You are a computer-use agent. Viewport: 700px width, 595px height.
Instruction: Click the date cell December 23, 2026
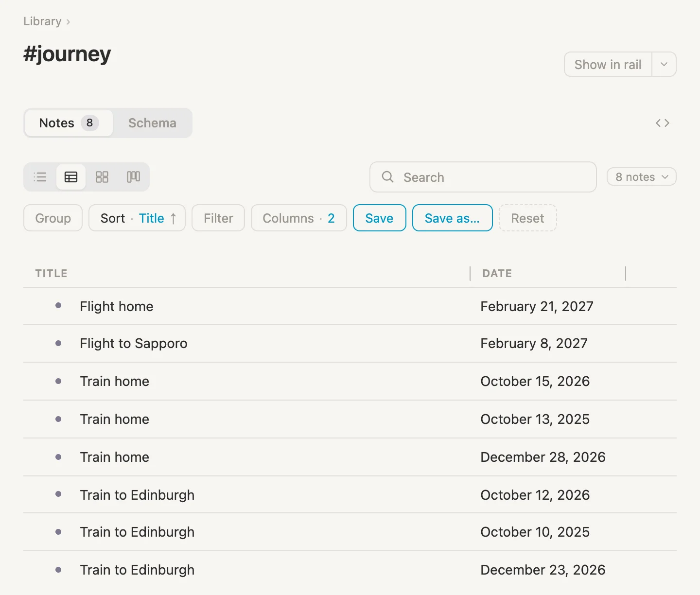pyautogui.click(x=543, y=570)
